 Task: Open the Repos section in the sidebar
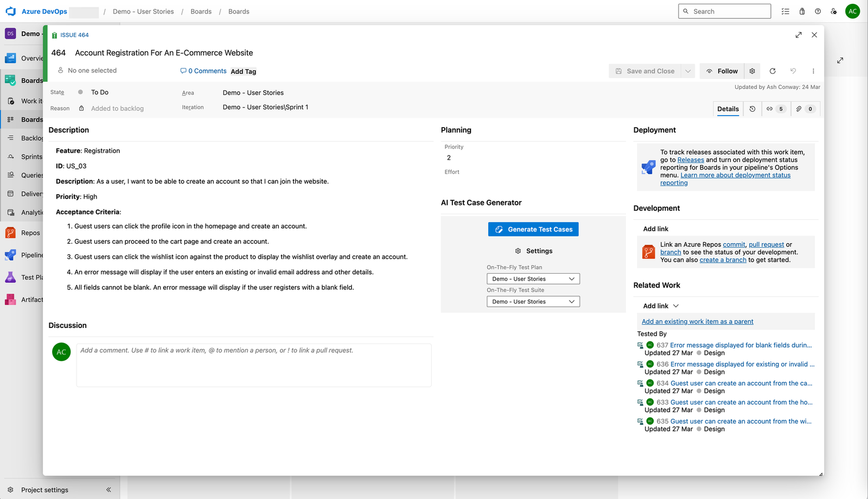24,232
